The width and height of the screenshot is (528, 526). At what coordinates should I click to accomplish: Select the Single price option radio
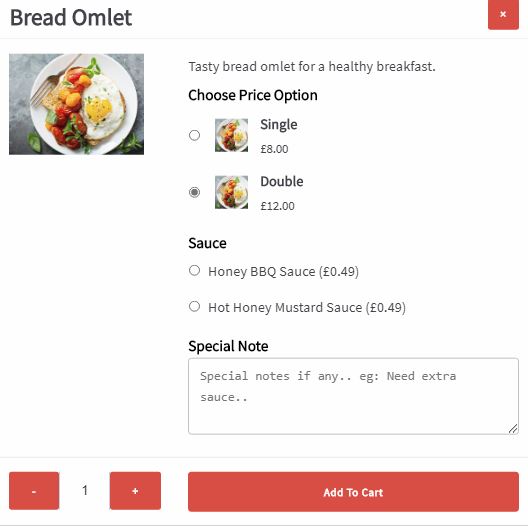(x=194, y=135)
